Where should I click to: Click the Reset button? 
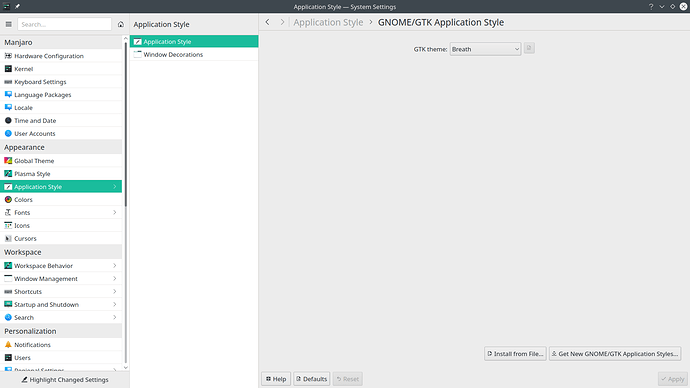click(348, 379)
